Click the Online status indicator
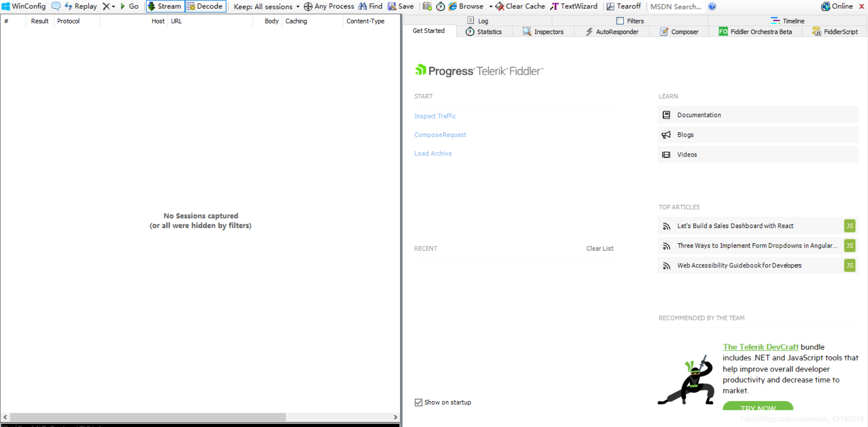This screenshot has height=427, width=868. pyautogui.click(x=837, y=6)
